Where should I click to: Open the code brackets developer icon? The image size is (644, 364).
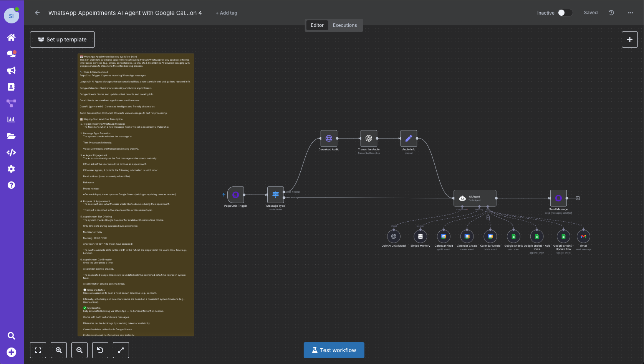[12, 153]
